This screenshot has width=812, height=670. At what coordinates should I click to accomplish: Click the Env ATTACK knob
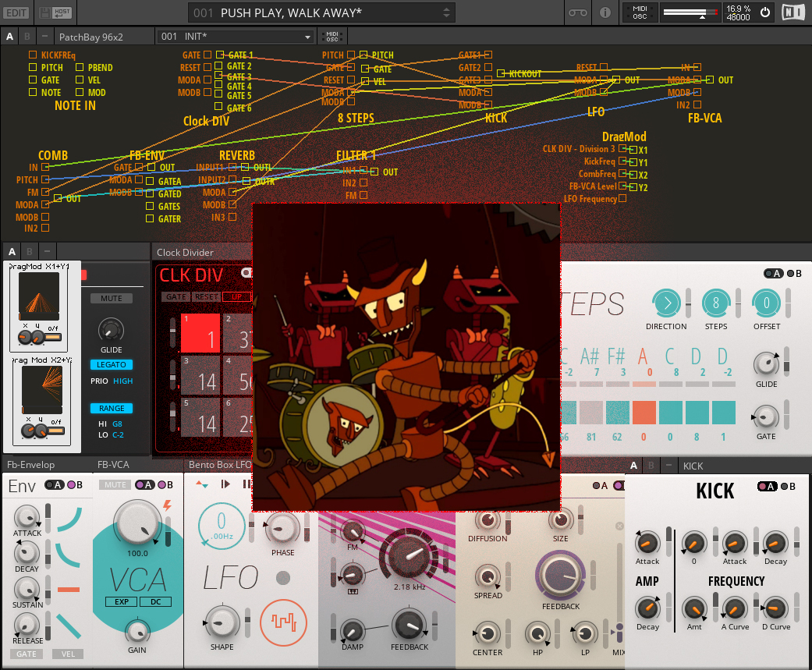point(26,517)
